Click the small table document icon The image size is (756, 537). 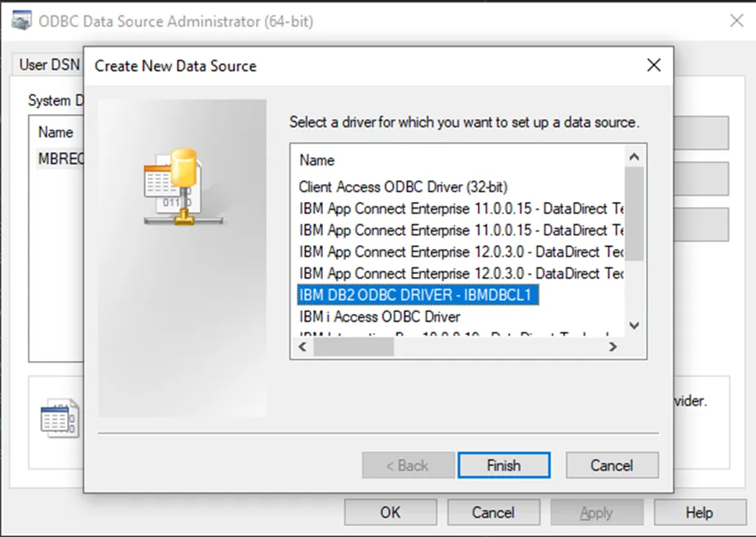pos(60,418)
